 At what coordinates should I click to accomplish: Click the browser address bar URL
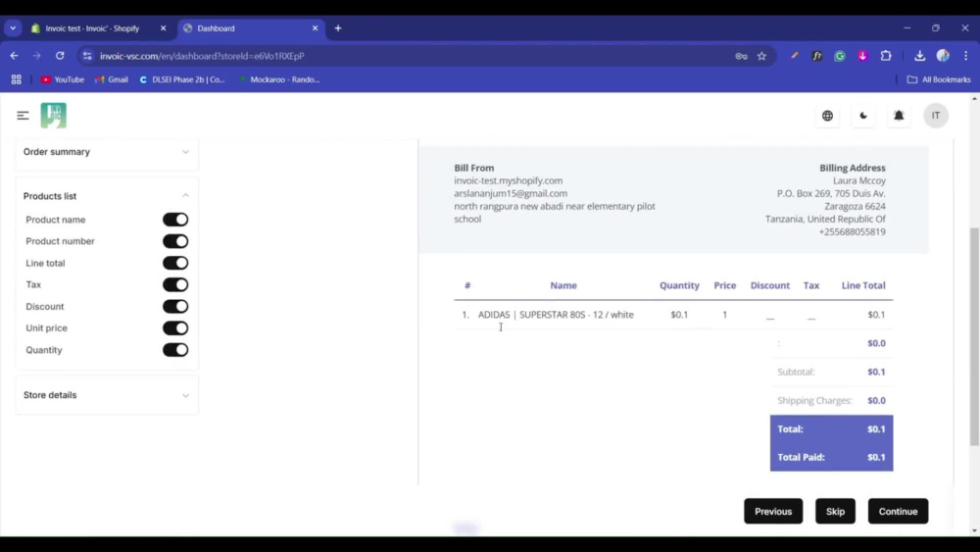[x=202, y=56]
